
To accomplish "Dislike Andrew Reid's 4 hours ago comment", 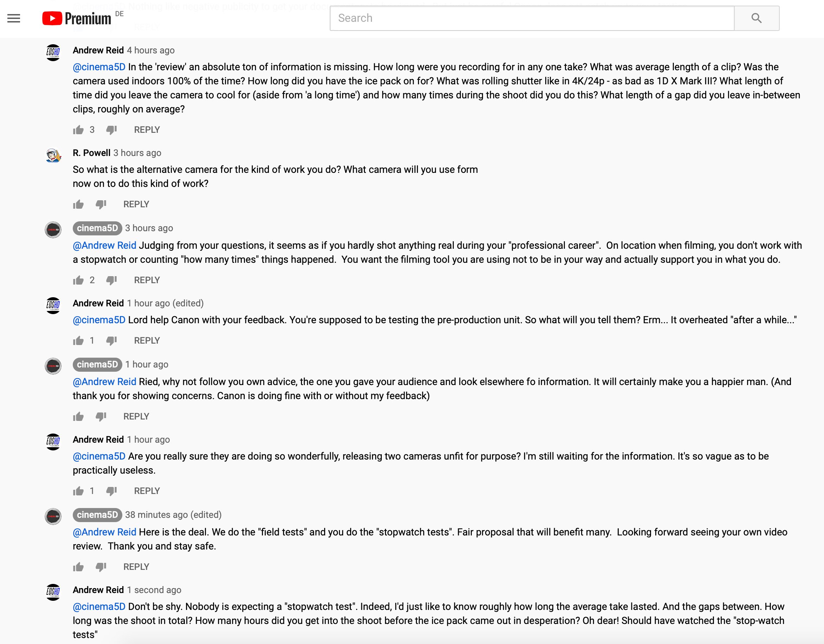I will [x=111, y=130].
